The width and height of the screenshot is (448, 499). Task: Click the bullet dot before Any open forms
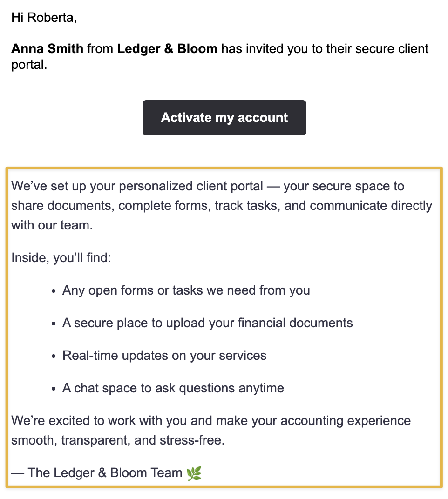tap(54, 291)
